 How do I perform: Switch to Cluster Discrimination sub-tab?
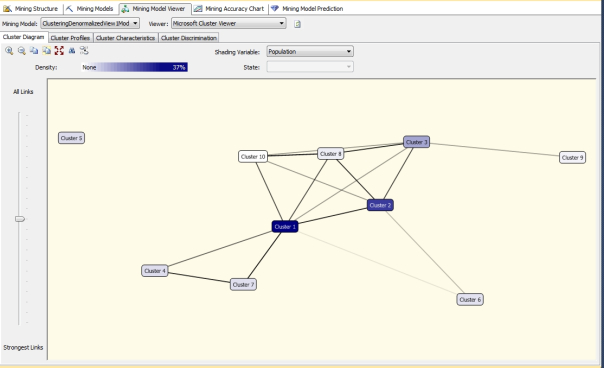[189, 38]
